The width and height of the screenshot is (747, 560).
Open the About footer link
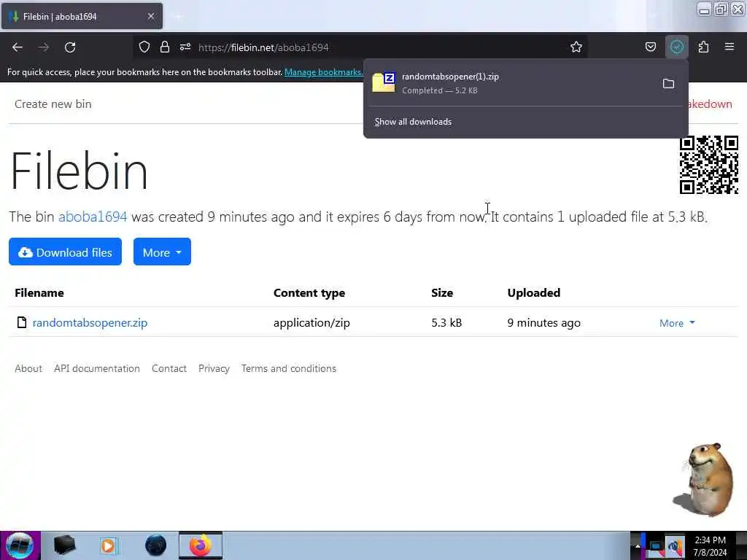coord(28,368)
